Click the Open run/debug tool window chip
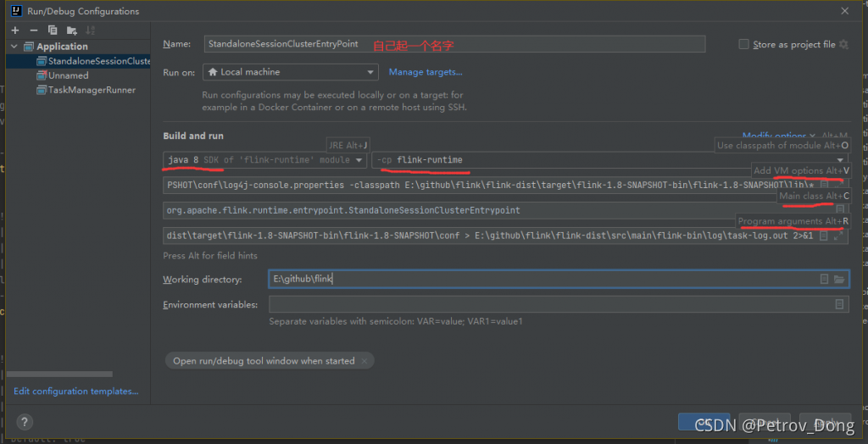868x444 pixels. pos(270,361)
